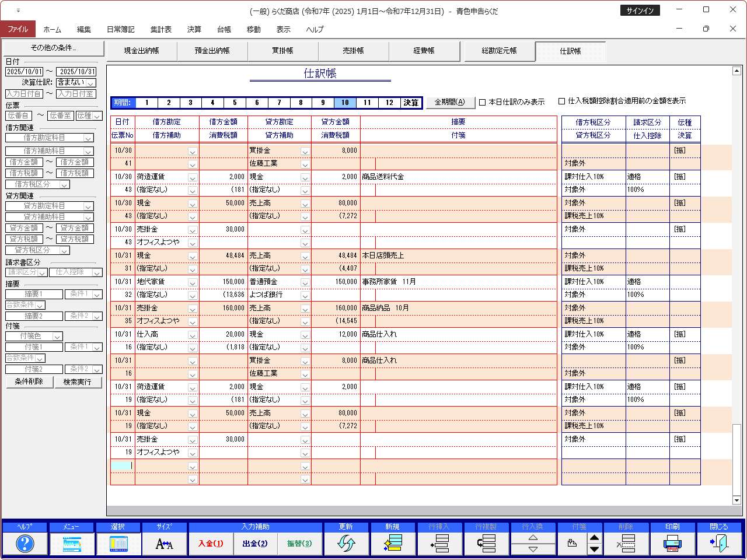Switch to the 総勘定元帳 tab
The width and height of the screenshot is (747, 560).
click(x=499, y=51)
